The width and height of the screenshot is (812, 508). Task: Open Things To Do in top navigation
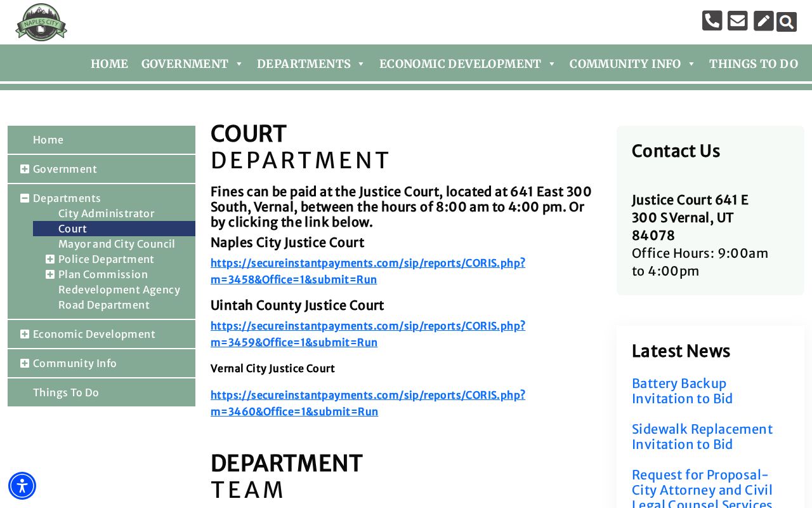[754, 63]
